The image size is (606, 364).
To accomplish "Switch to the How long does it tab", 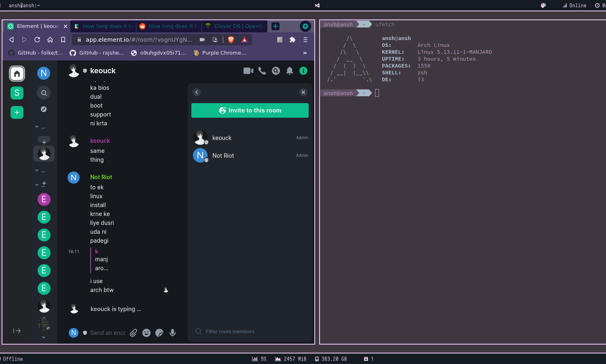I will 103,26.
